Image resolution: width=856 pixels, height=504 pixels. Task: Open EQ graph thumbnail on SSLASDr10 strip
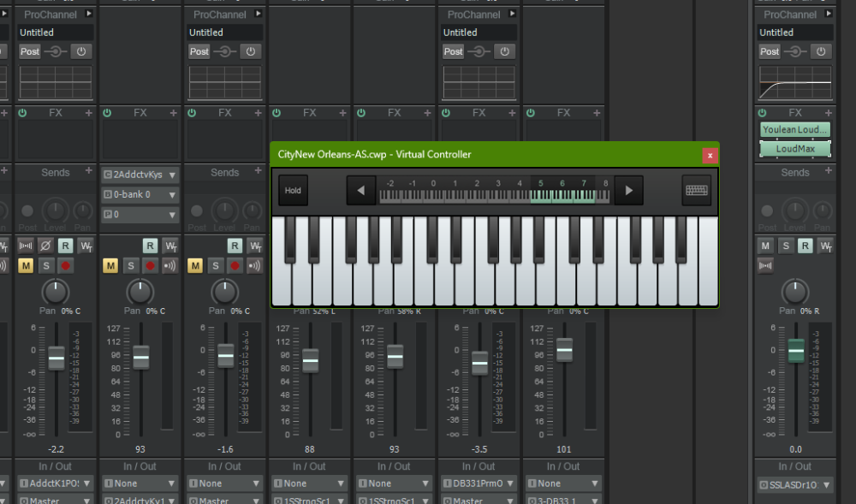pos(795,82)
